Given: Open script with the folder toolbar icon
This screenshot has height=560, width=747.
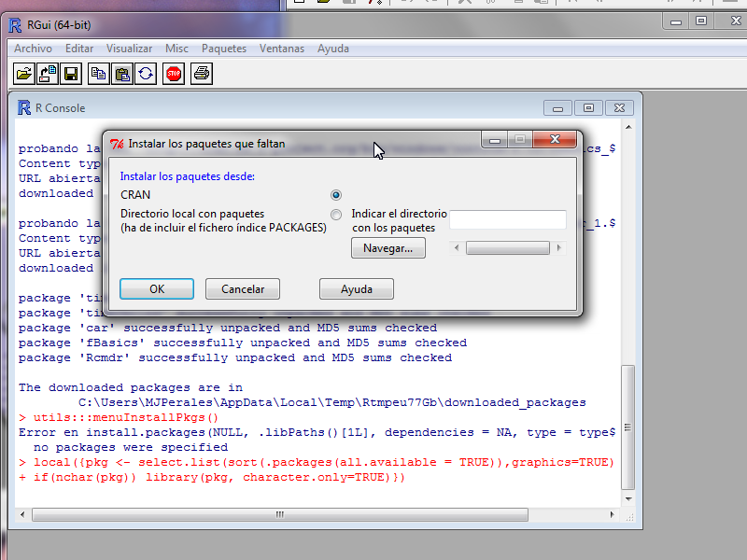Looking at the screenshot, I should pyautogui.click(x=24, y=74).
